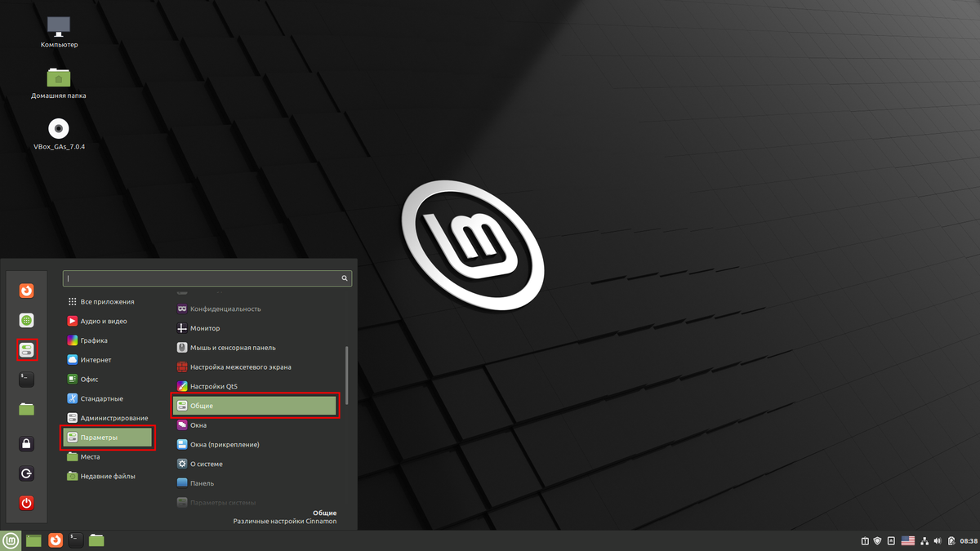Open the О системе entry
Screen dimensions: 980x551
point(256,464)
